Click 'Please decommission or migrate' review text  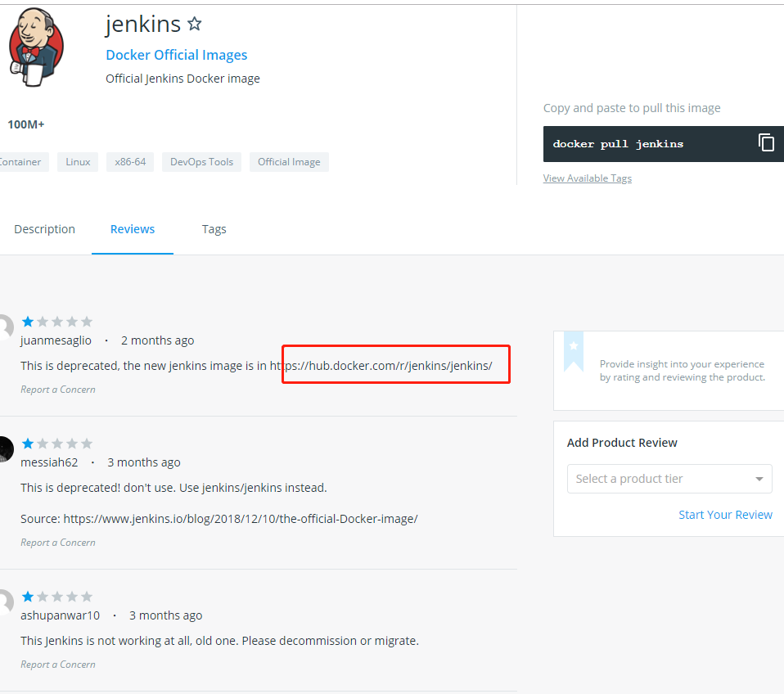[330, 641]
